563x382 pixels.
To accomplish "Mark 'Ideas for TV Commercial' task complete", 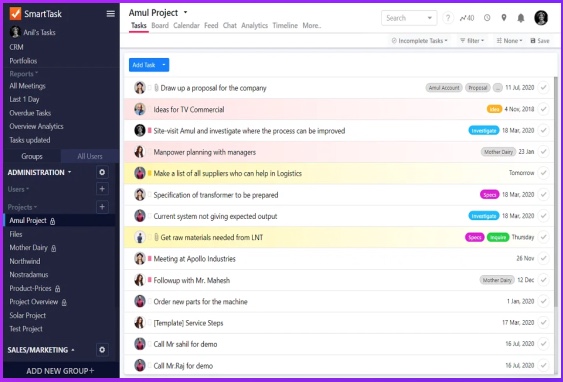I will 544,109.
